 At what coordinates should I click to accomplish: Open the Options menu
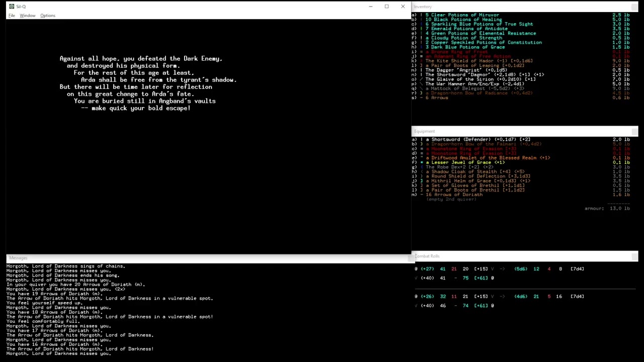tap(48, 16)
